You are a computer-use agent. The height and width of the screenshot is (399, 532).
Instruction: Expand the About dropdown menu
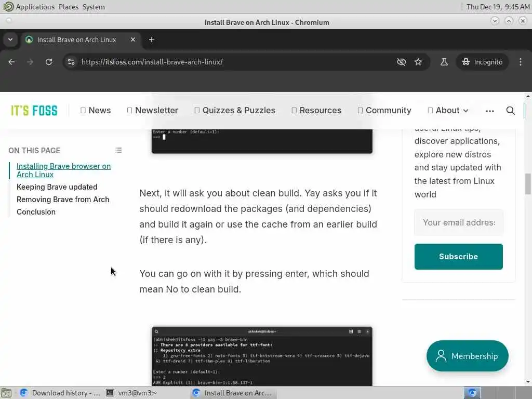[x=448, y=110]
